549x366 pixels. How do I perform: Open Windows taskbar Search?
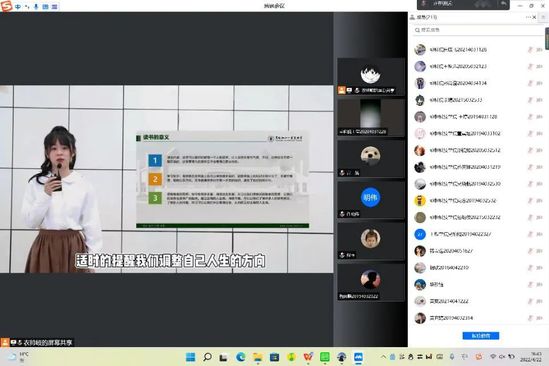pos(207,357)
